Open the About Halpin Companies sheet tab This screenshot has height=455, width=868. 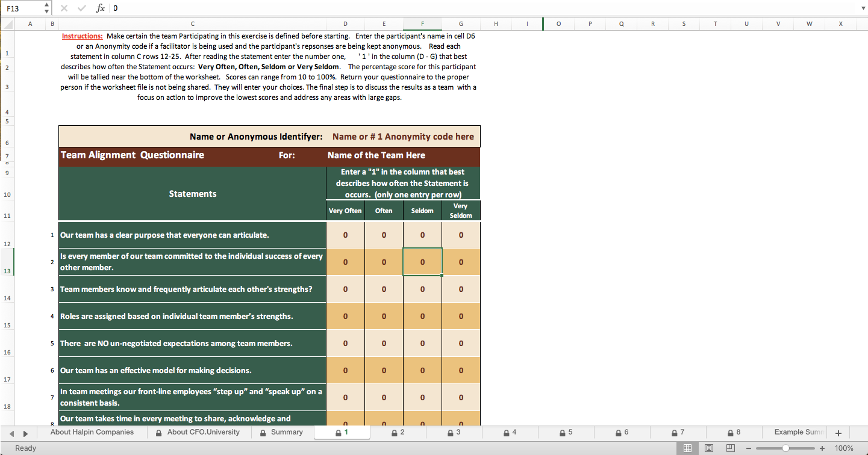pyautogui.click(x=92, y=432)
